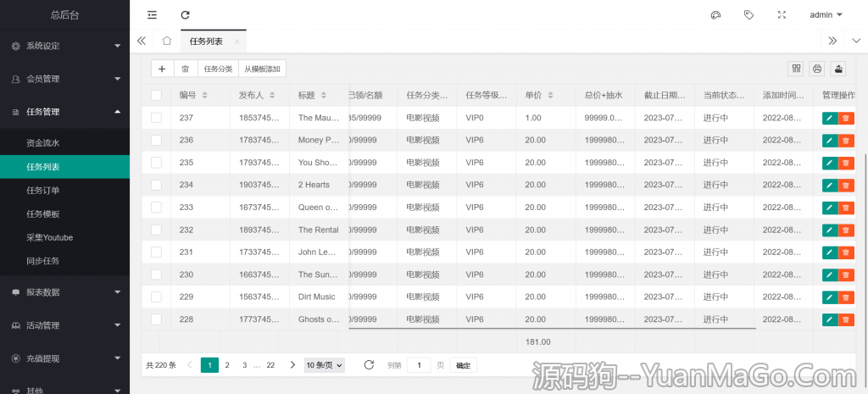868x394 pixels.
Task: Check the row for task 235
Action: click(x=156, y=163)
